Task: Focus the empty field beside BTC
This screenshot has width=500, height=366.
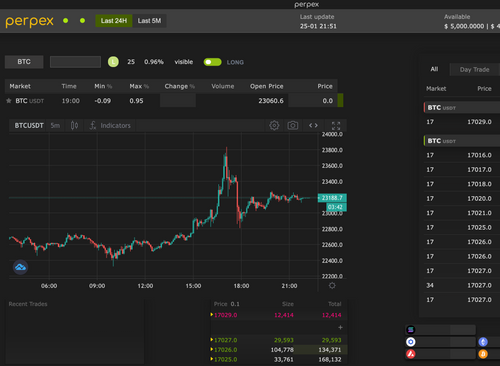Action: [x=75, y=62]
